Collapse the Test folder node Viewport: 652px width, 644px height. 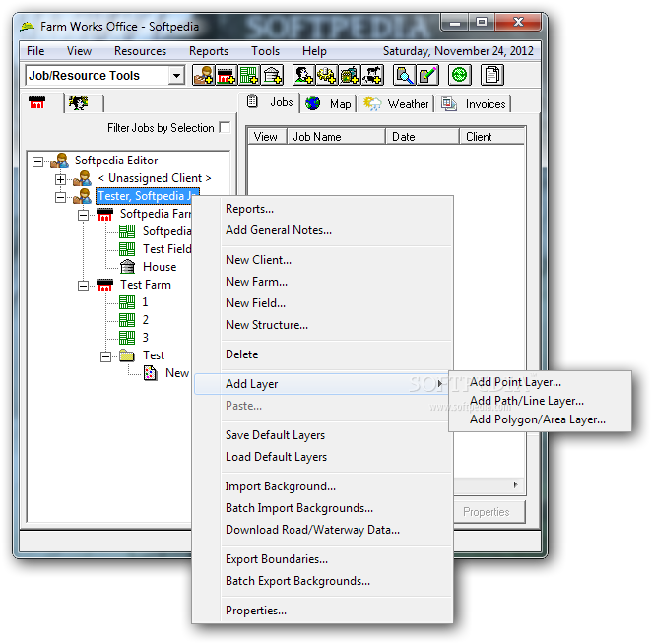(x=106, y=356)
